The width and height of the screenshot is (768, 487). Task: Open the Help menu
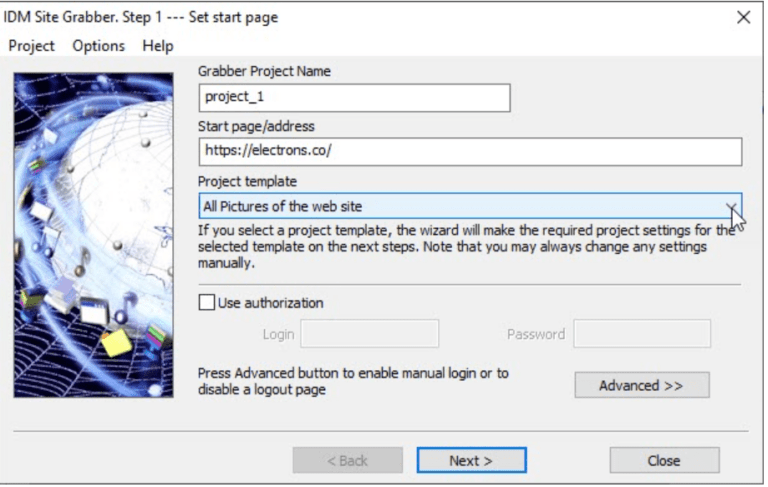(x=157, y=46)
